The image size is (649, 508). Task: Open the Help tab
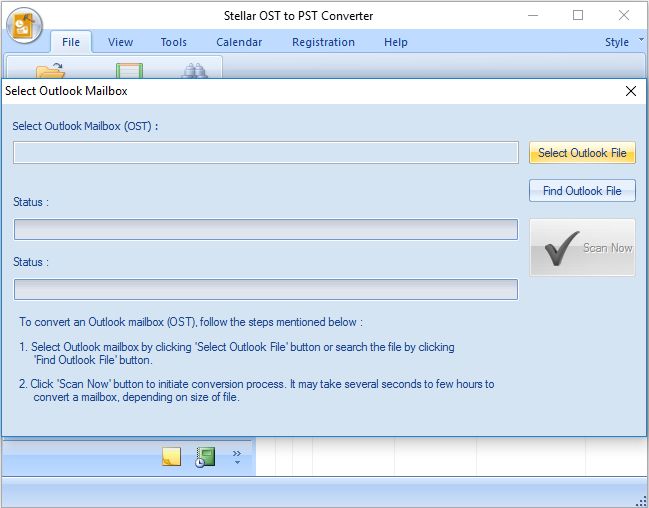(396, 42)
